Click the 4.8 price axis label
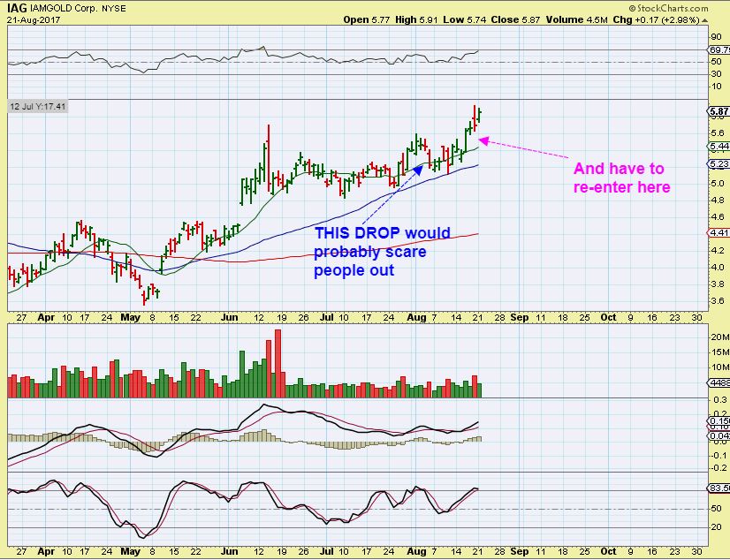This screenshot has height=560, width=730. pyautogui.click(x=718, y=200)
